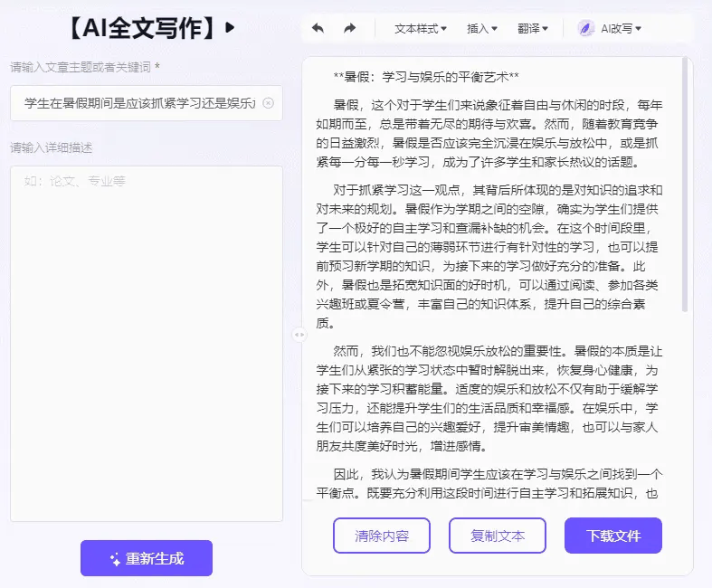Image resolution: width=712 pixels, height=588 pixels.
Task: Expand the 翻译 dropdown
Action: click(x=533, y=29)
